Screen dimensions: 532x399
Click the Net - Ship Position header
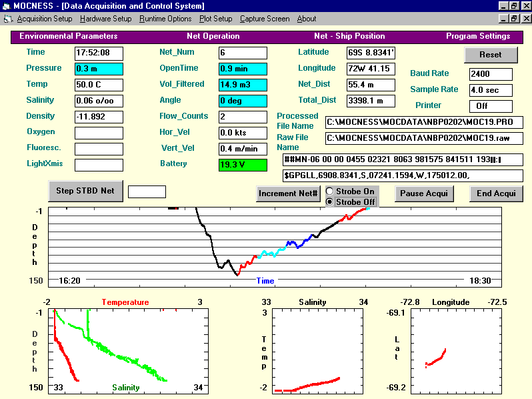pos(349,36)
